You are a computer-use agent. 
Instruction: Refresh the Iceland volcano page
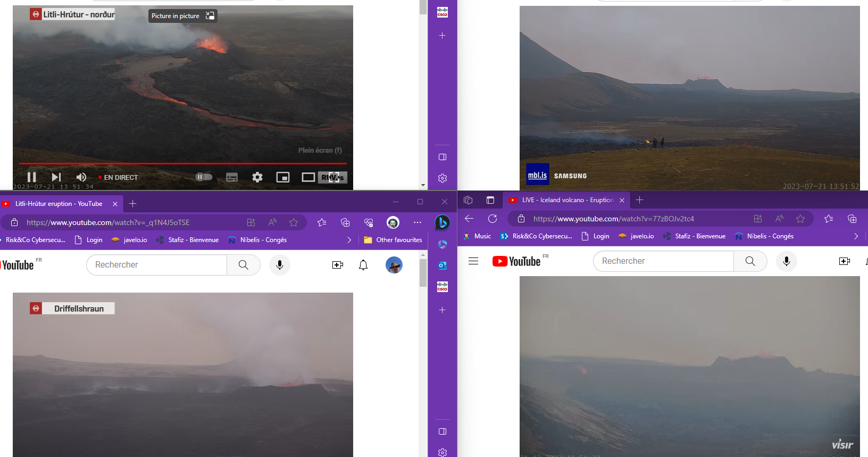click(x=493, y=219)
